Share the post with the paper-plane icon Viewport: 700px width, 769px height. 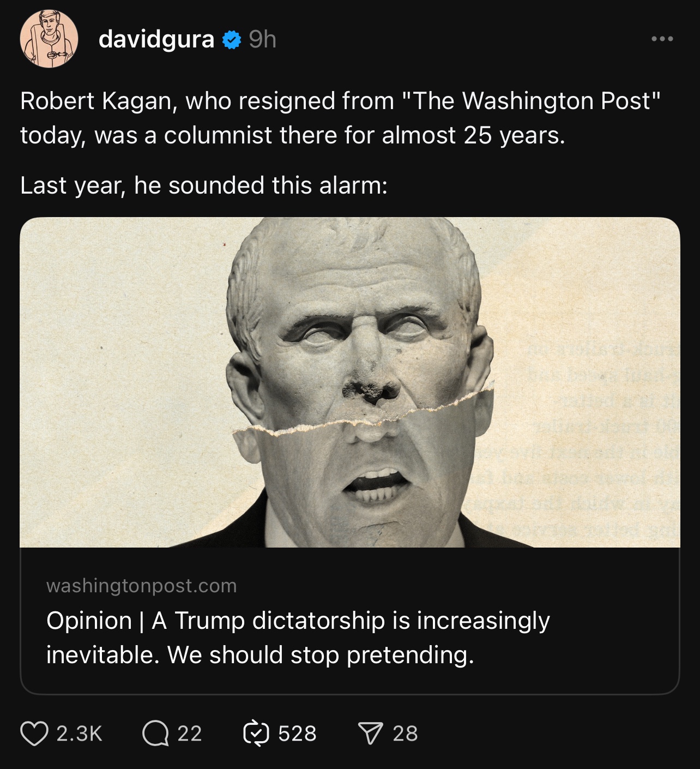(371, 734)
